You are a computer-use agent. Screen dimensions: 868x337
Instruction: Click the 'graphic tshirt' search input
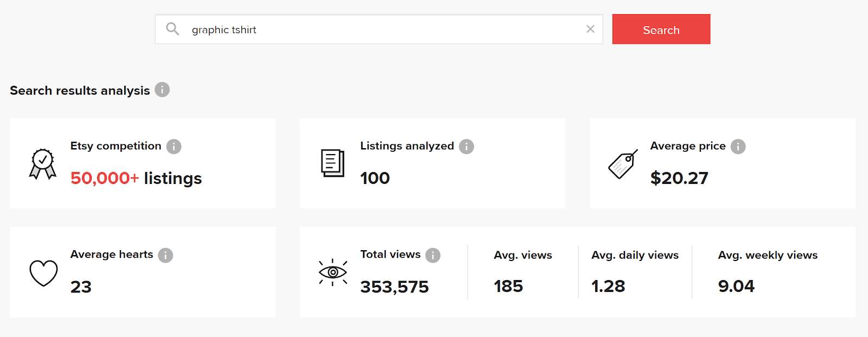coord(380,30)
